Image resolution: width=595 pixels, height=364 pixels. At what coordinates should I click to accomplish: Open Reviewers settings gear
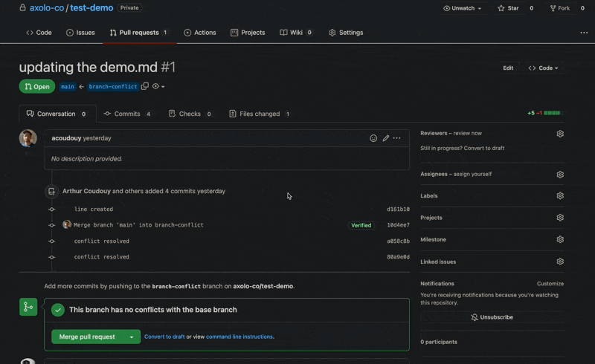560,134
